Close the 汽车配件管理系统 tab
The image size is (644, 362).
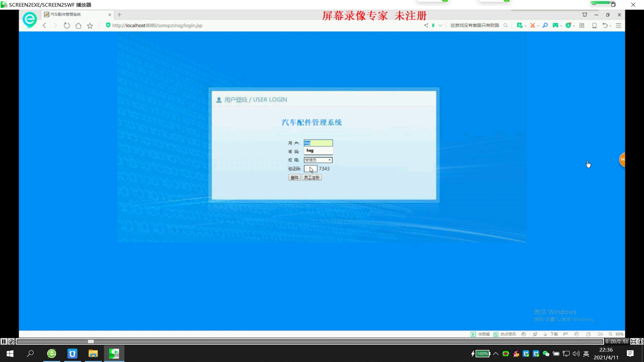[110, 15]
